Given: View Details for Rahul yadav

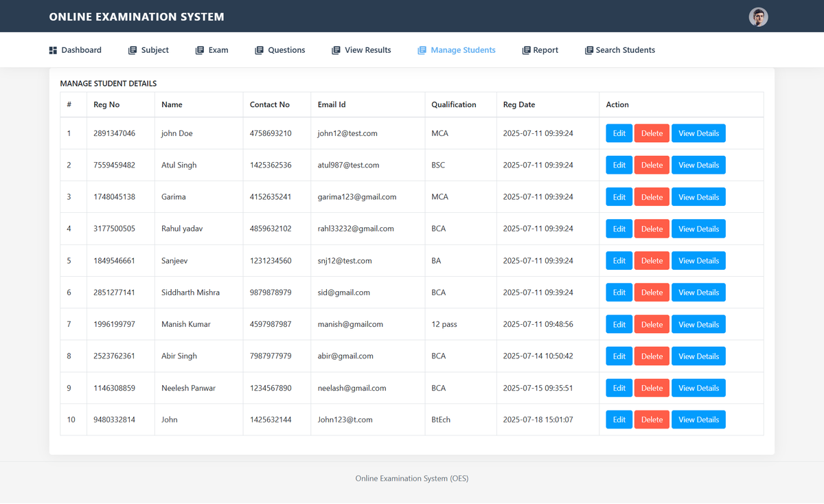Looking at the screenshot, I should click(x=698, y=229).
